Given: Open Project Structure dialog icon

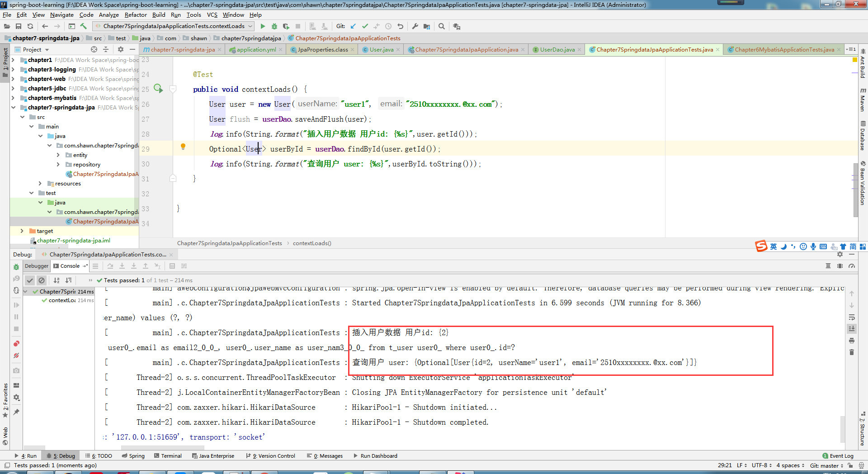Looking at the screenshot, I should click(x=427, y=26).
